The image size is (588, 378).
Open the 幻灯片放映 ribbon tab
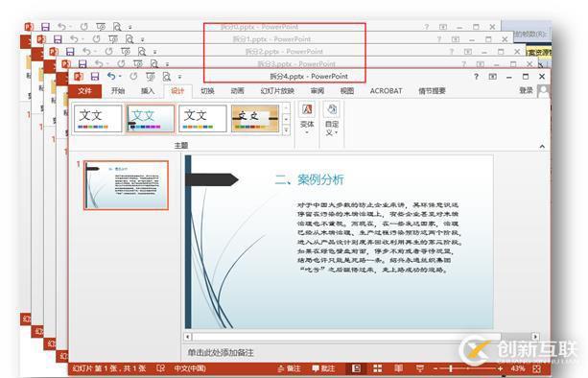point(277,91)
